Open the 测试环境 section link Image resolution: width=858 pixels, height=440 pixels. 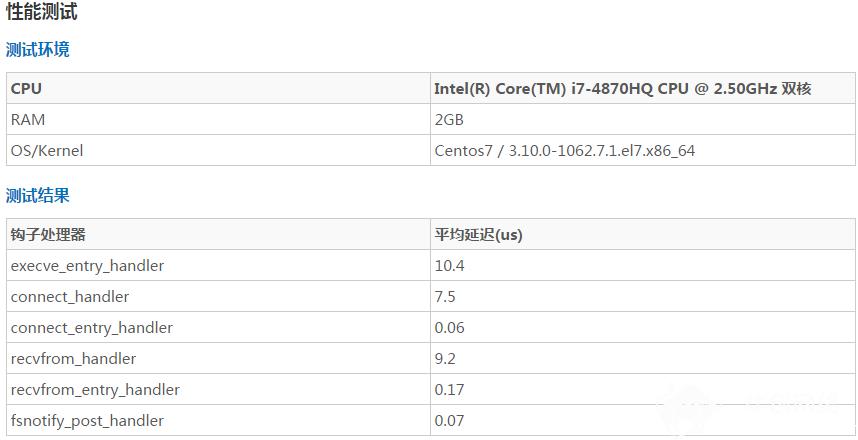38,50
